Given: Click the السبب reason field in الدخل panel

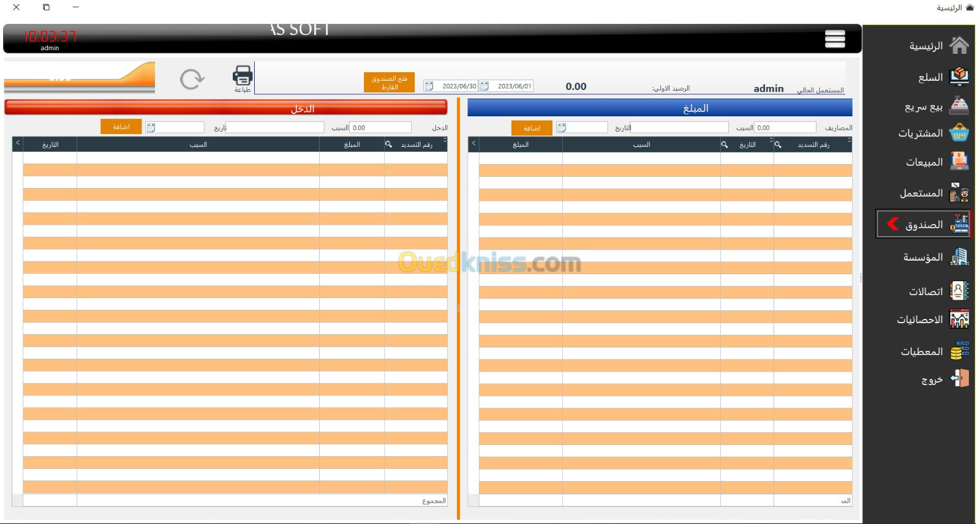Looking at the screenshot, I should [275, 127].
